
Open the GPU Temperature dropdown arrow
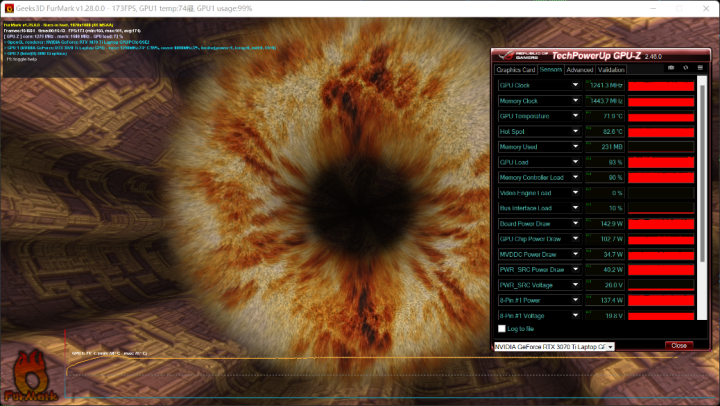(575, 116)
